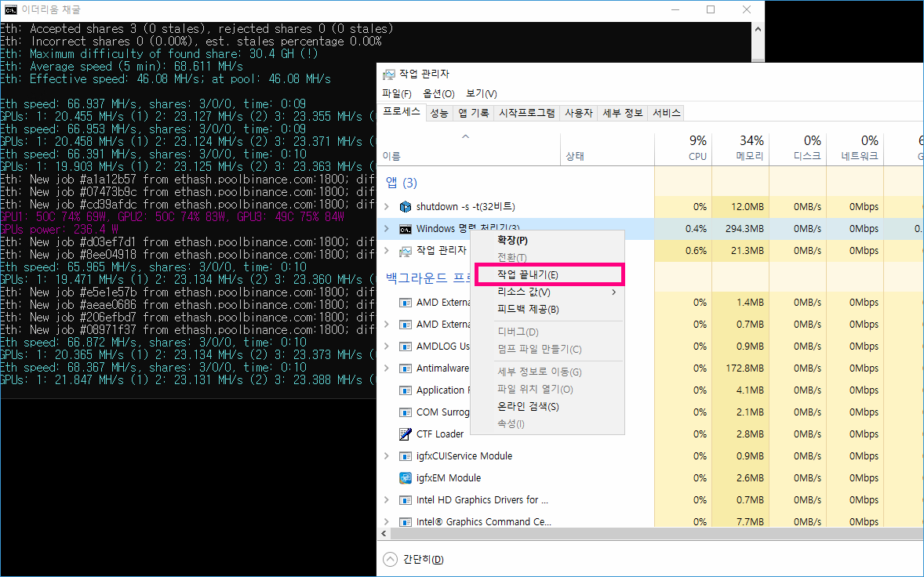This screenshot has width=924, height=577.
Task: Click the 앱 (3) group heading
Action: pyautogui.click(x=402, y=183)
